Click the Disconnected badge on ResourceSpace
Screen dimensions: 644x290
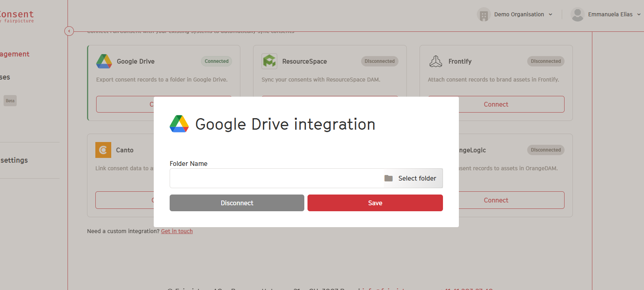(380, 61)
